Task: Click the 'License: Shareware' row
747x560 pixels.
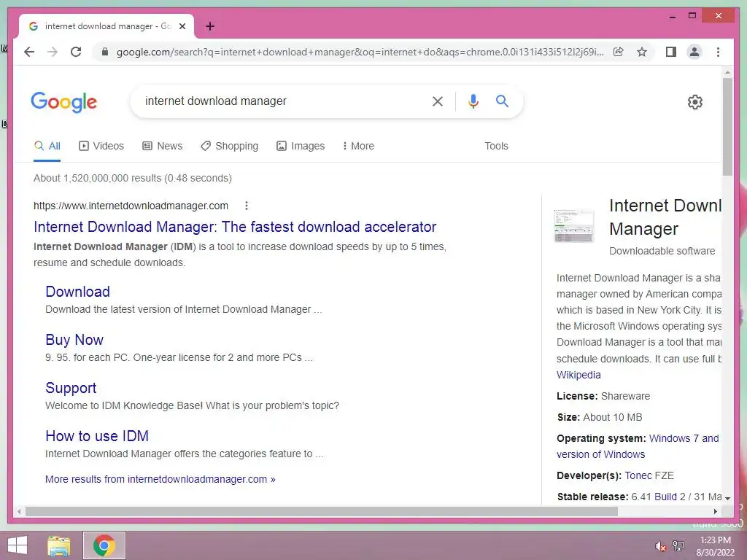Action: point(603,396)
